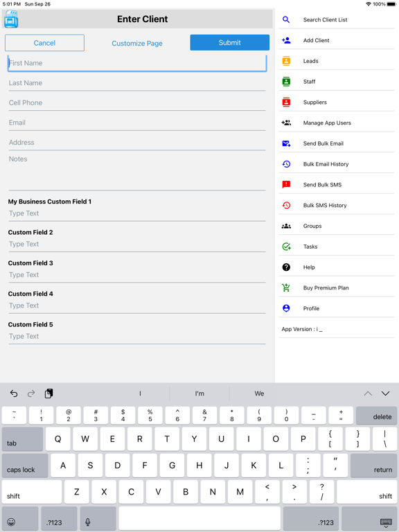This screenshot has width=399, height=532.
Task: Click the Add Client person-plus icon
Action: click(286, 40)
